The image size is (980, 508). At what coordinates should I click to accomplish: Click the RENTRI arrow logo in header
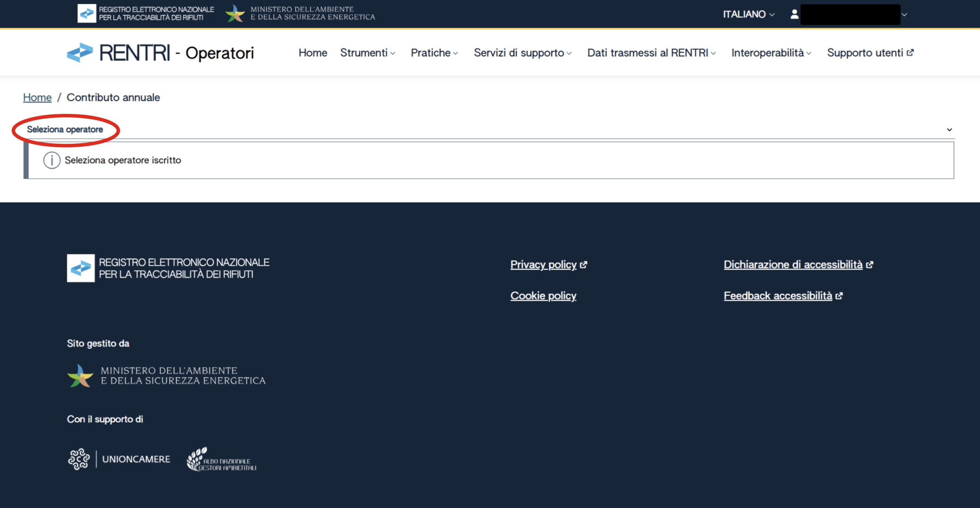[x=80, y=52]
